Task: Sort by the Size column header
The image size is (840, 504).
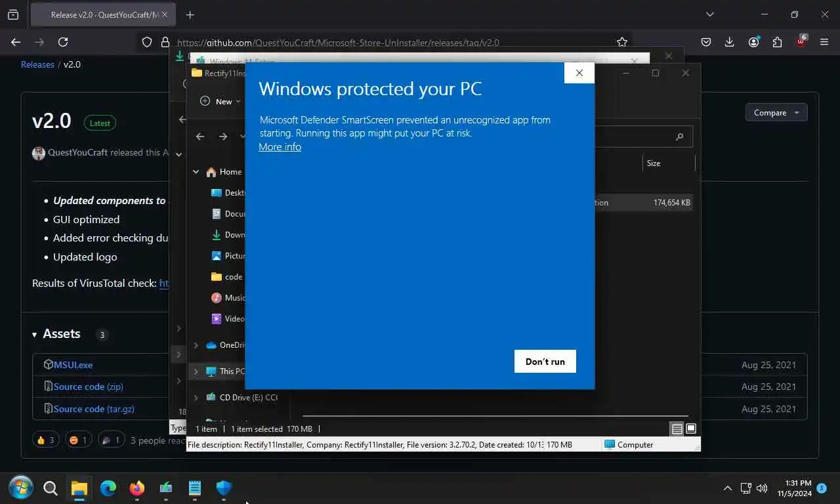Action: coord(668,163)
